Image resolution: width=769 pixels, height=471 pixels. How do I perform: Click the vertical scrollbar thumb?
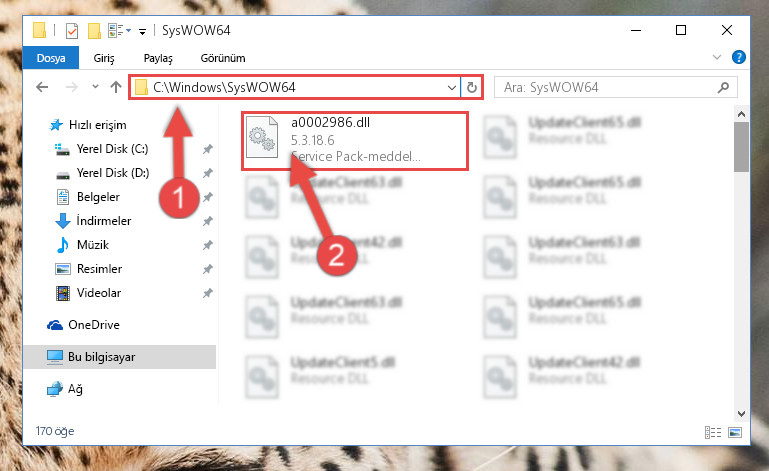click(741, 147)
